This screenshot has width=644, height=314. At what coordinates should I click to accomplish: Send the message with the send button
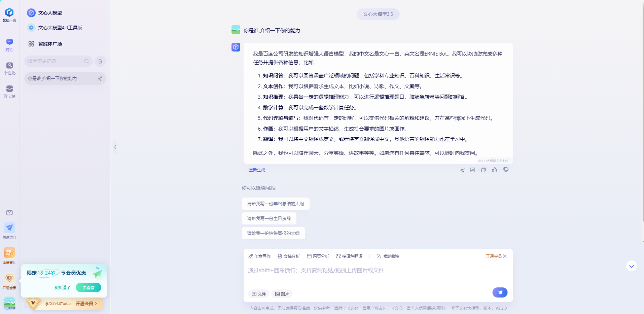coord(500,292)
